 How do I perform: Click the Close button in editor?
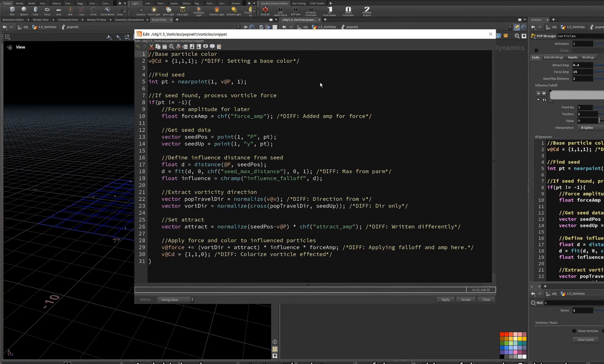(486, 300)
